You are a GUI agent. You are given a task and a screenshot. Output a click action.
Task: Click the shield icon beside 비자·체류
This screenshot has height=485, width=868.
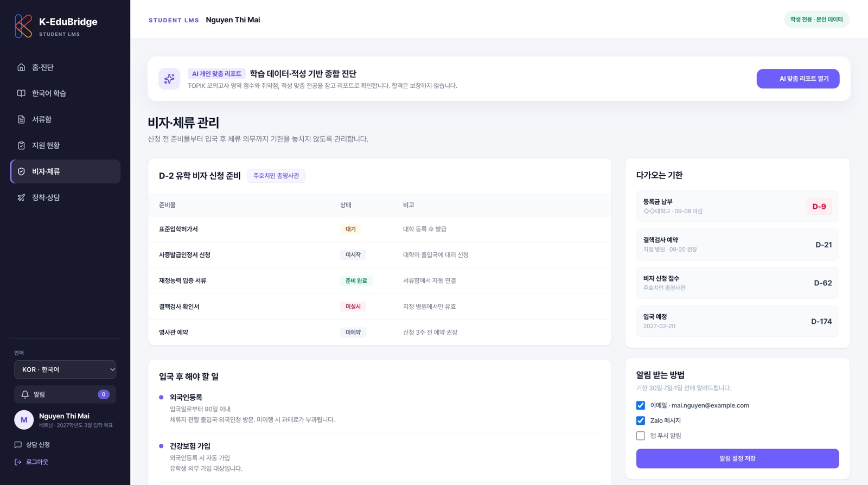pos(21,171)
